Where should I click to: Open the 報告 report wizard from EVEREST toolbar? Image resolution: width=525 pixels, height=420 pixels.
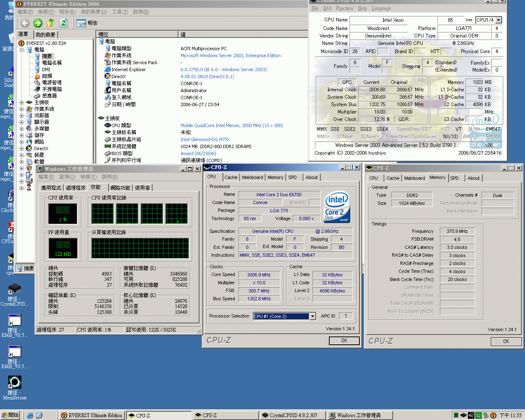[87, 23]
